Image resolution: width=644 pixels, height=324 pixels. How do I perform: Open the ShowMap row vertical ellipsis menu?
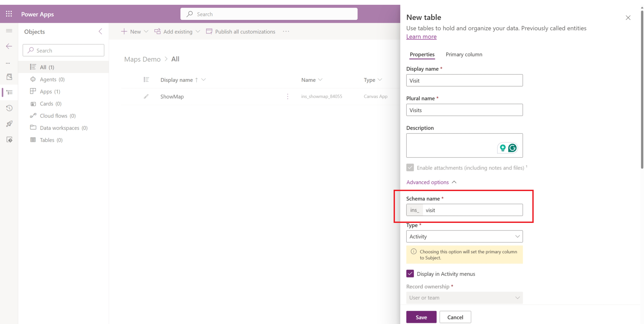288,96
